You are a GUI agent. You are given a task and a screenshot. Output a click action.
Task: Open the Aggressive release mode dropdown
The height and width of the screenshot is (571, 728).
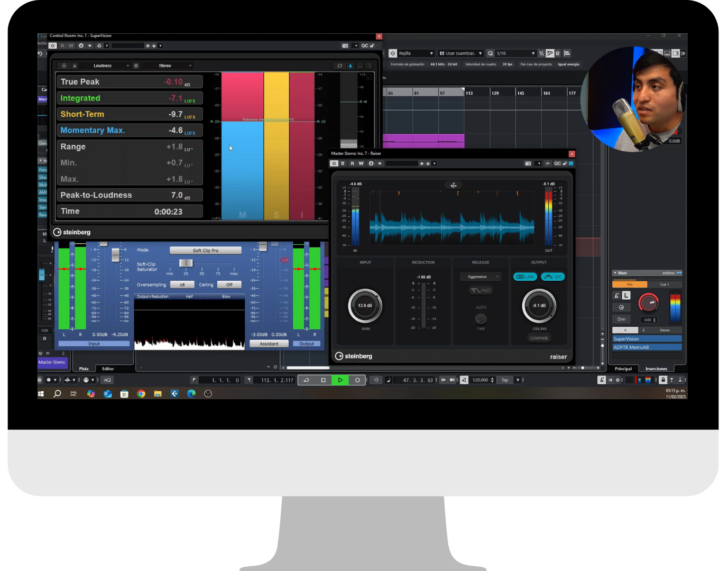481,277
